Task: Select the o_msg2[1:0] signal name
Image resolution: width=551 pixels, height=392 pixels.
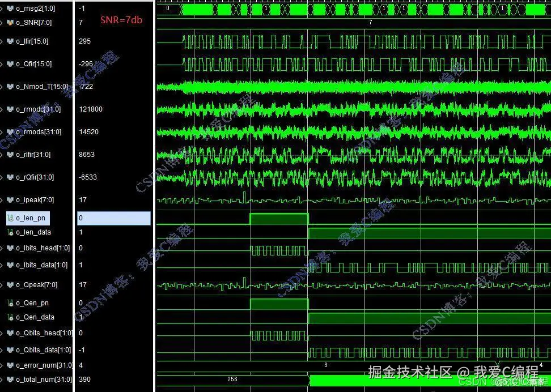Action: point(36,8)
